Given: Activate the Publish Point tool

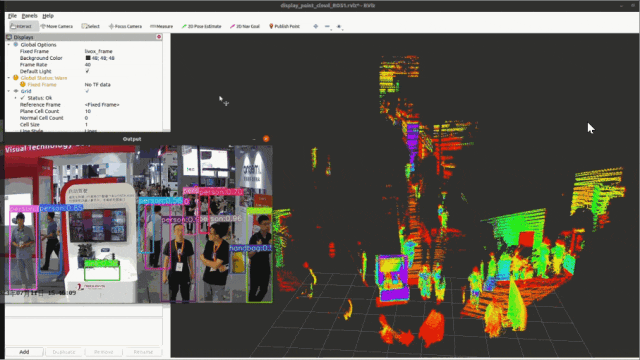Looking at the screenshot, I should tap(284, 26).
